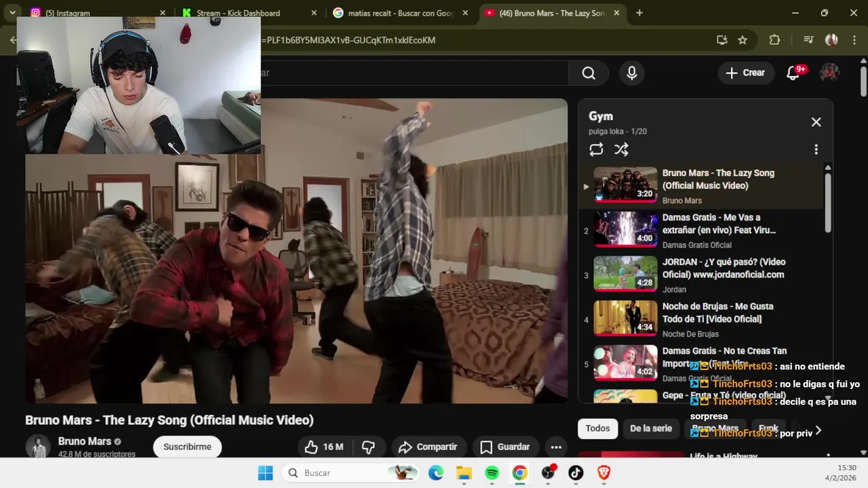Click the Bruno Mars channel avatar
Viewport: 868px width, 488px height.
pyautogui.click(x=38, y=447)
